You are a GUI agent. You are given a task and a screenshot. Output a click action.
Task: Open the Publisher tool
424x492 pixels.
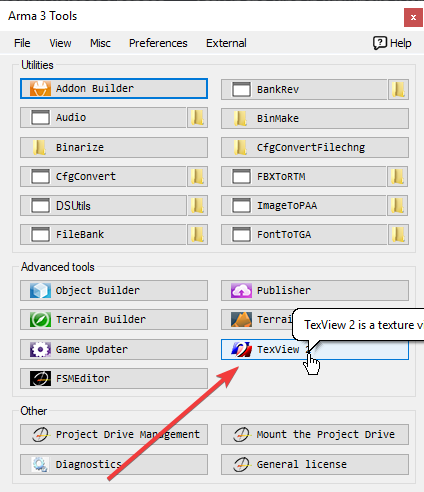(315, 290)
